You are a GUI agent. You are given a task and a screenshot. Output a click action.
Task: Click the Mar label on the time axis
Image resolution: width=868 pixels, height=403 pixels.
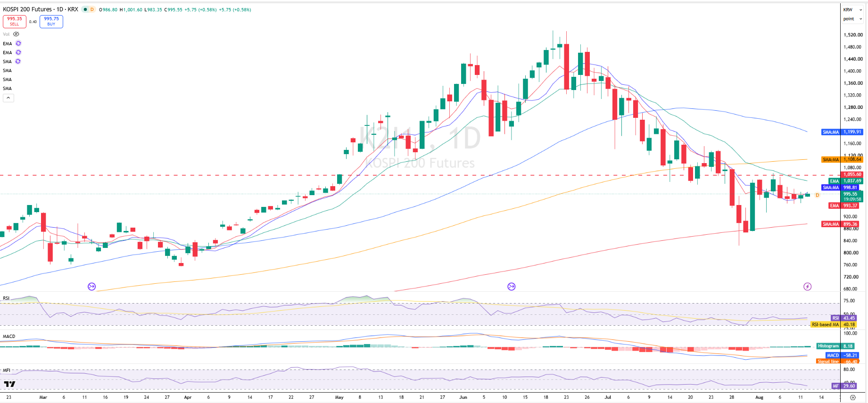[43, 397]
